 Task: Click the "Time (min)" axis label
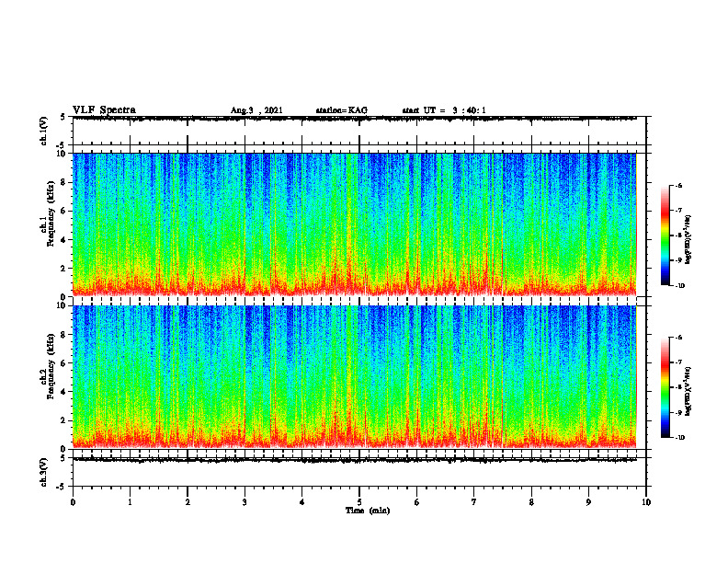pos(368,511)
